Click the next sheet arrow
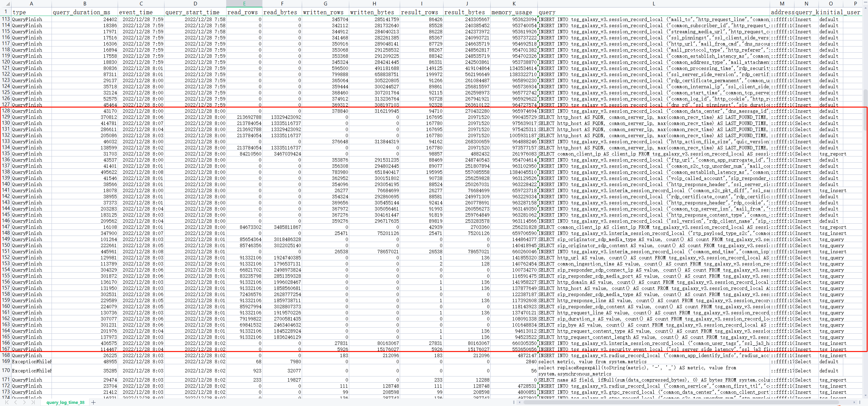The width and height of the screenshot is (868, 406). [x=24, y=402]
